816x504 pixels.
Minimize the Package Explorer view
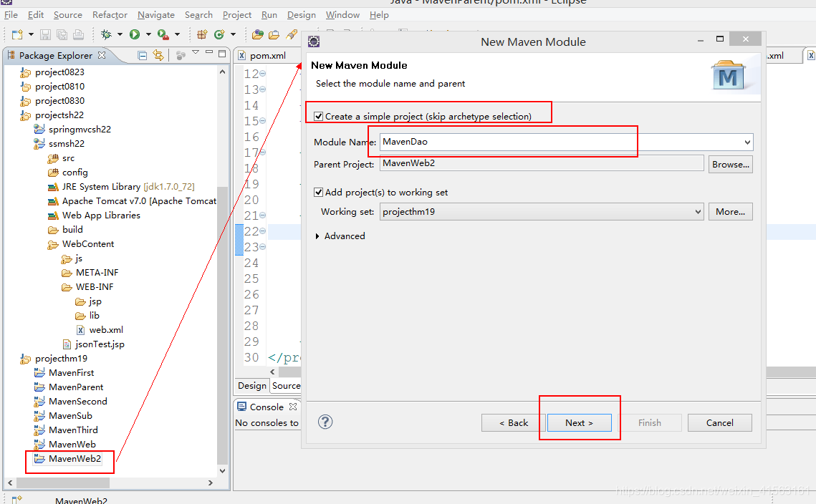click(x=209, y=52)
